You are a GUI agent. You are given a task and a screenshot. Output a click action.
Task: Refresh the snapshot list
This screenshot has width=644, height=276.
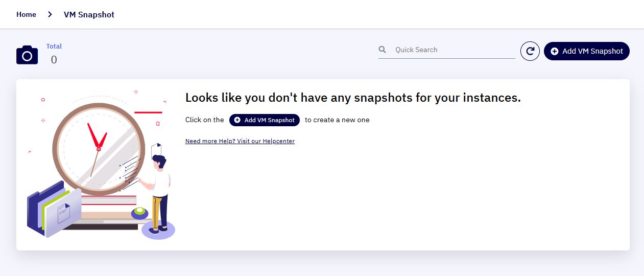click(x=530, y=51)
